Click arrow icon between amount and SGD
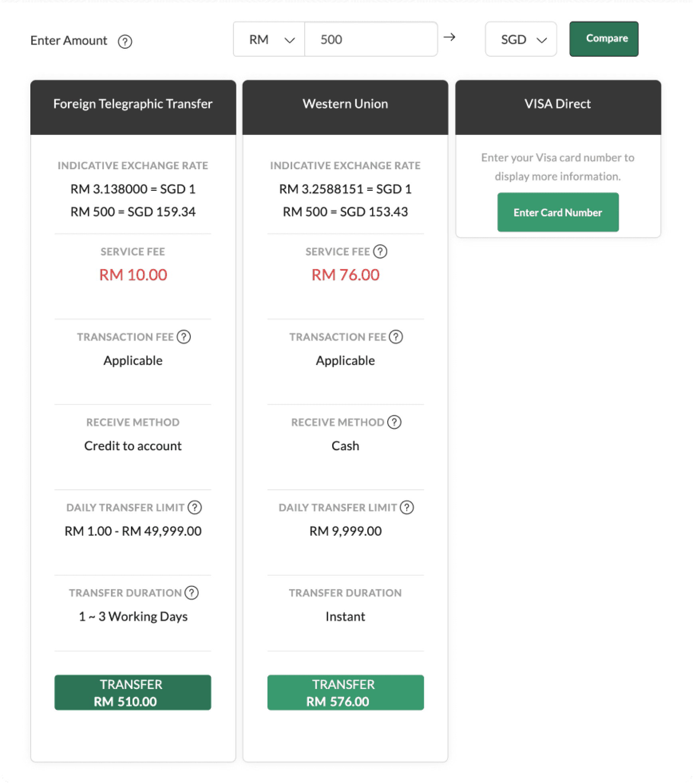 [x=449, y=37]
